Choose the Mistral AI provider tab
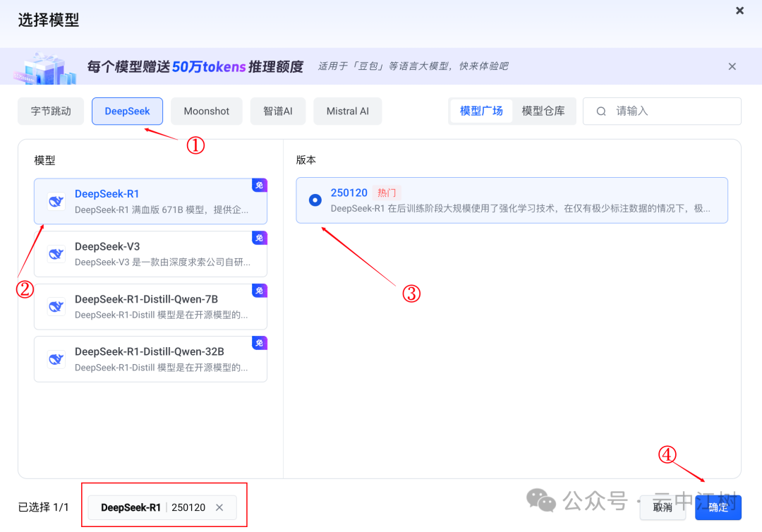Viewport: 762px width, 532px height. 347,111
